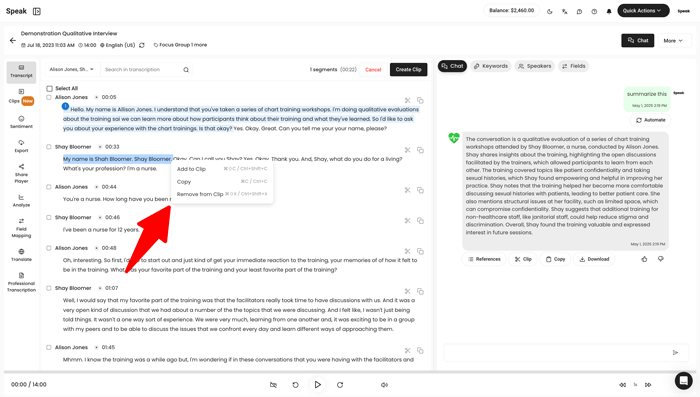Click the Create Clip button
Viewport: 700px width, 397px height.
[x=408, y=70]
